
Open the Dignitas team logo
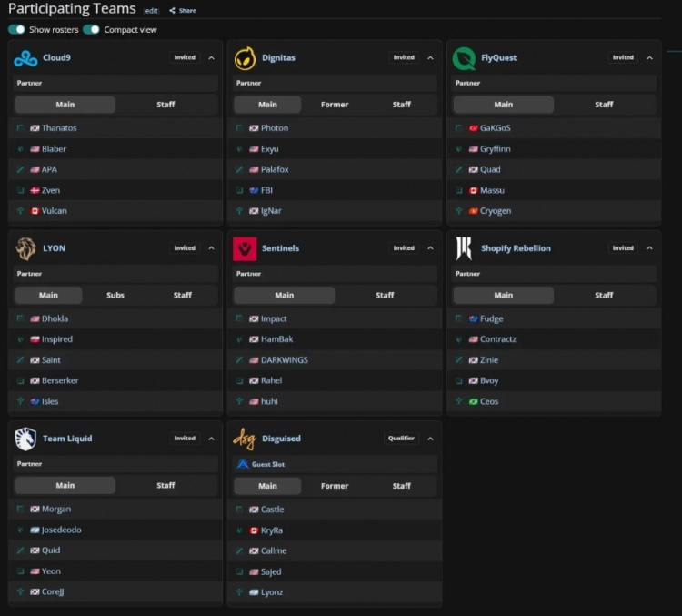245,58
